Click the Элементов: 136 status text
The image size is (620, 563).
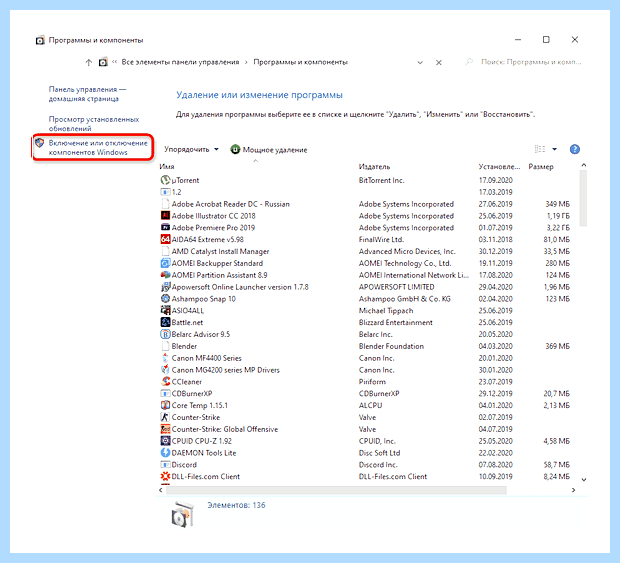tap(236, 505)
